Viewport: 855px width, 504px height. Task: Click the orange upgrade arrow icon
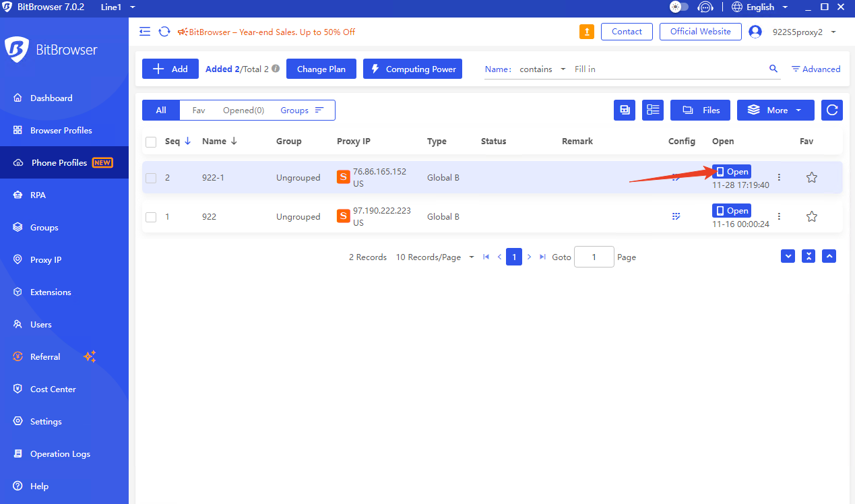587,32
